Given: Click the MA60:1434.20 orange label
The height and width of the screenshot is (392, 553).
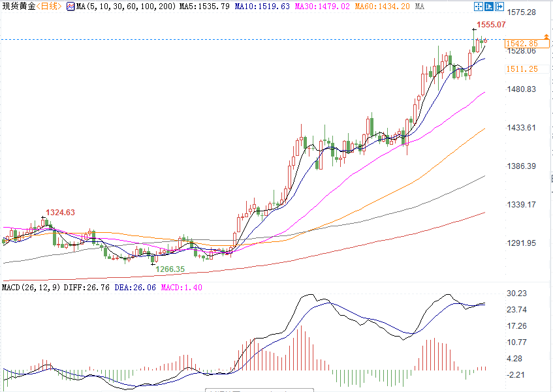Looking at the screenshot, I should pyautogui.click(x=383, y=7).
